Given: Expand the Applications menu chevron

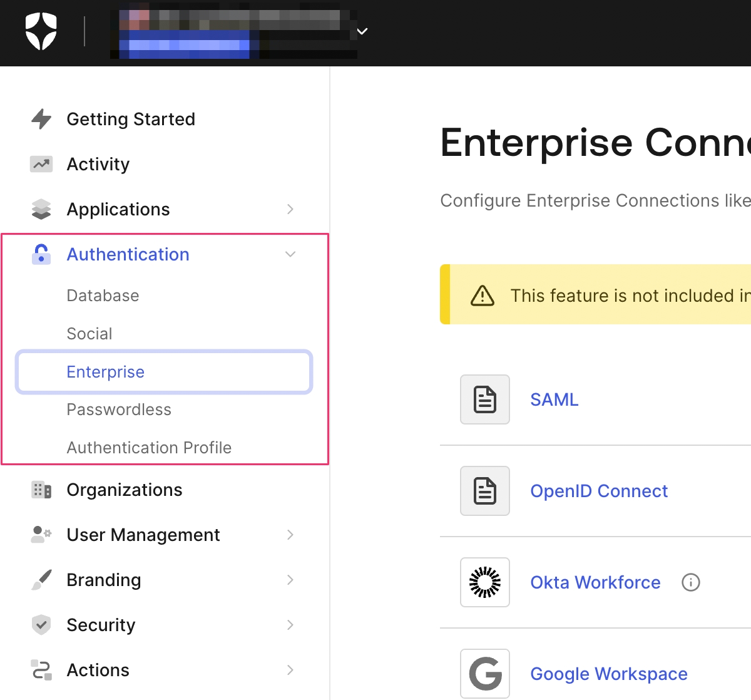Looking at the screenshot, I should [x=290, y=209].
